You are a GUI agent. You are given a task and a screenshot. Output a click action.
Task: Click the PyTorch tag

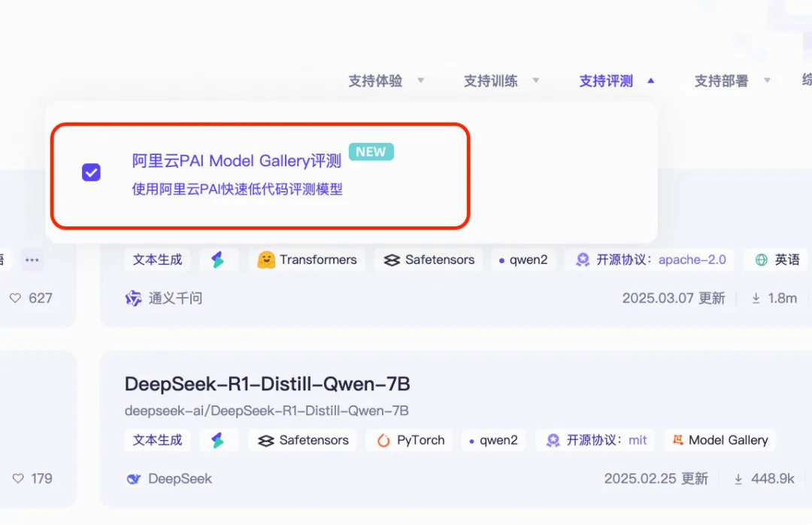point(410,440)
